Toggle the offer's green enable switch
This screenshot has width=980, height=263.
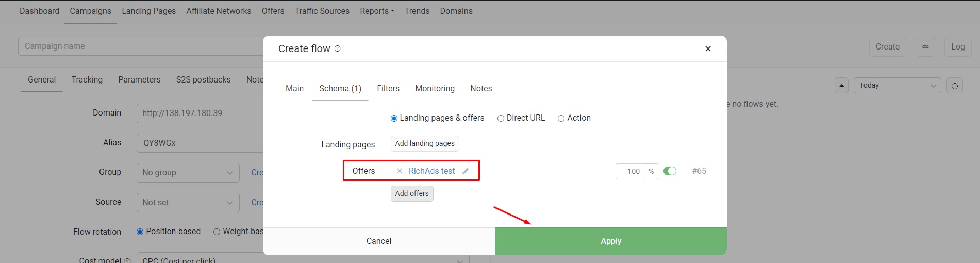point(670,171)
